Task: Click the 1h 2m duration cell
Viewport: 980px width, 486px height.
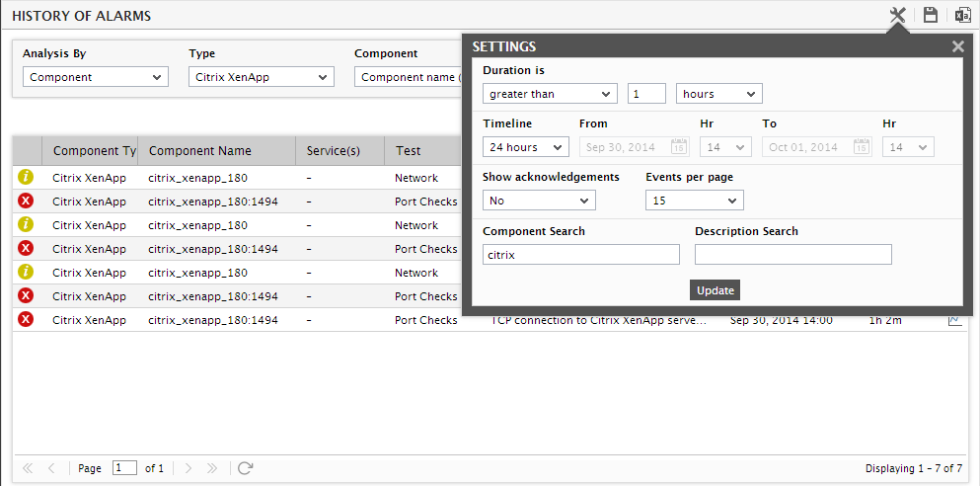Action: pyautogui.click(x=885, y=320)
